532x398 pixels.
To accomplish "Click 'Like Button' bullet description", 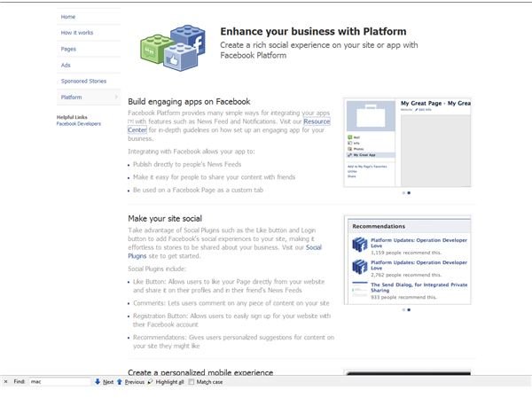I will click(x=229, y=286).
